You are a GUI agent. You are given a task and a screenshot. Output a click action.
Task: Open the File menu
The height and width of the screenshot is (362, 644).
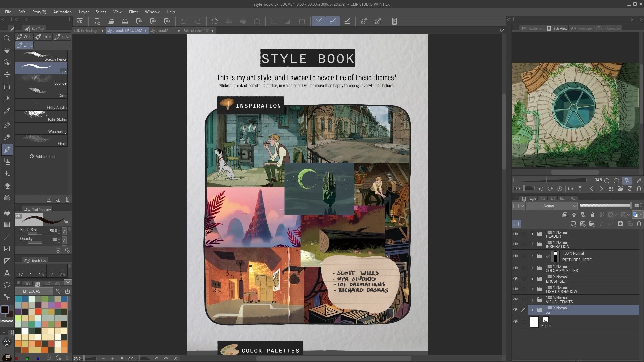click(8, 12)
